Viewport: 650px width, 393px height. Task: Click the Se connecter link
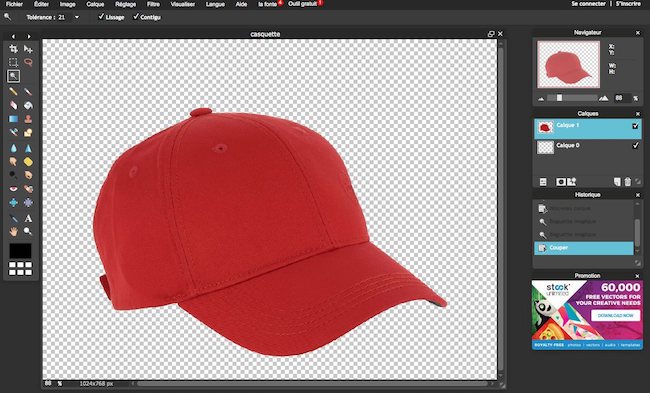click(x=588, y=4)
